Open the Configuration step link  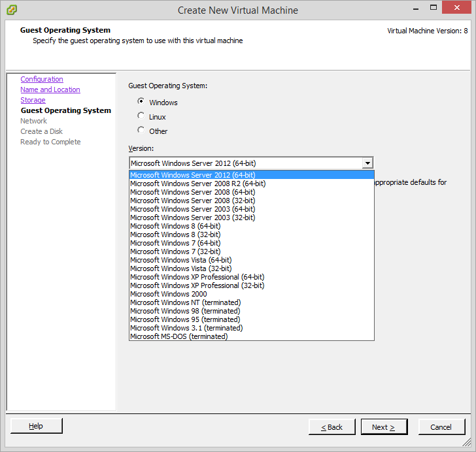42,79
